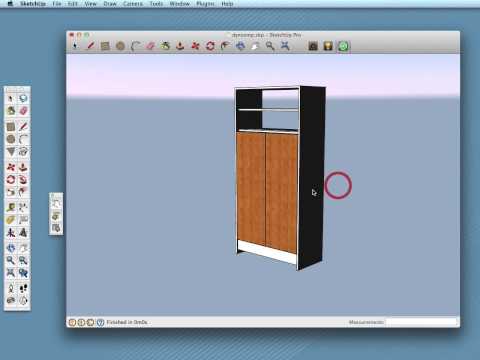
Task: Click the Measurements input box
Action: pyautogui.click(x=421, y=322)
